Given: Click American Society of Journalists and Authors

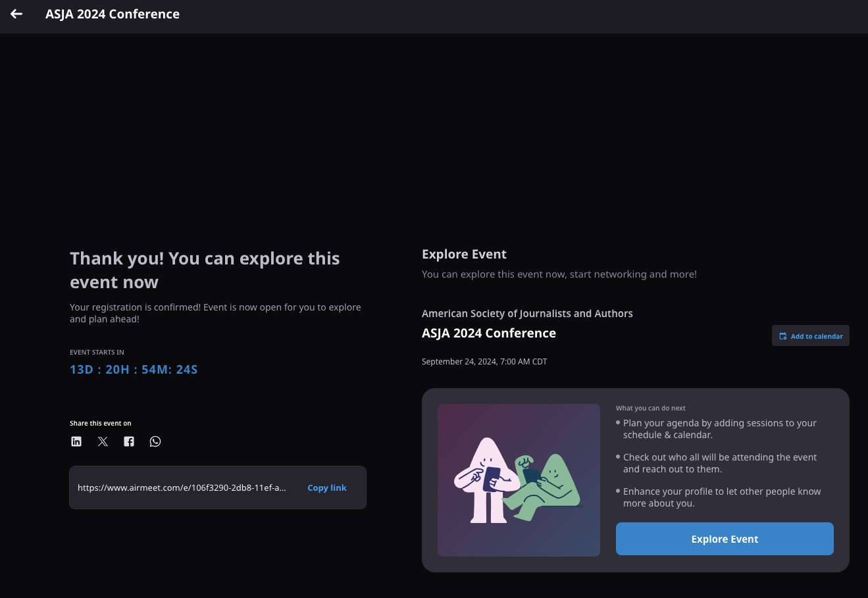Looking at the screenshot, I should (527, 314).
